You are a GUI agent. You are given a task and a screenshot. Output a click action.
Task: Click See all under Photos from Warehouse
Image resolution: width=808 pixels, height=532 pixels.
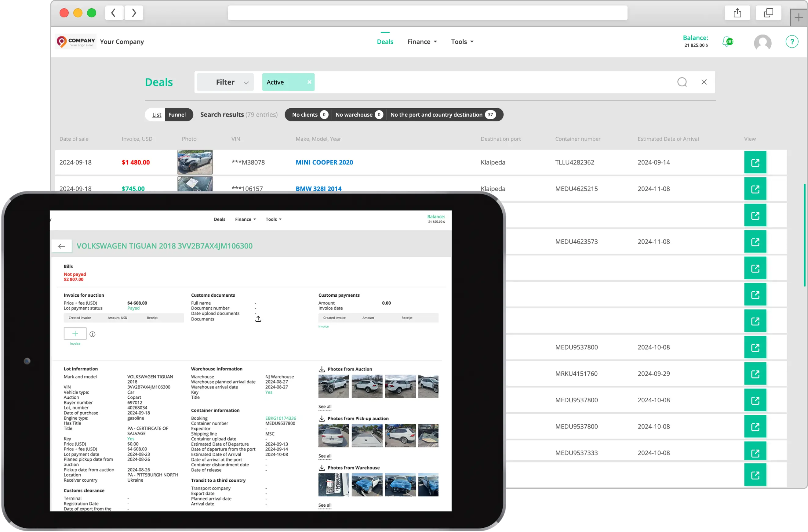325,505
